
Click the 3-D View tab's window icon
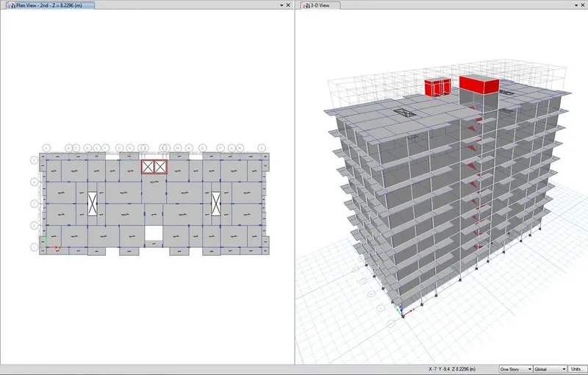(x=306, y=6)
